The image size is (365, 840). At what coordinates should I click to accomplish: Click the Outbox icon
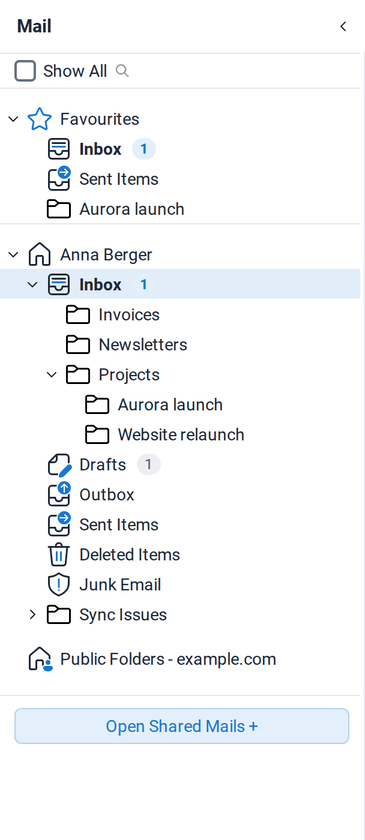pyautogui.click(x=59, y=494)
